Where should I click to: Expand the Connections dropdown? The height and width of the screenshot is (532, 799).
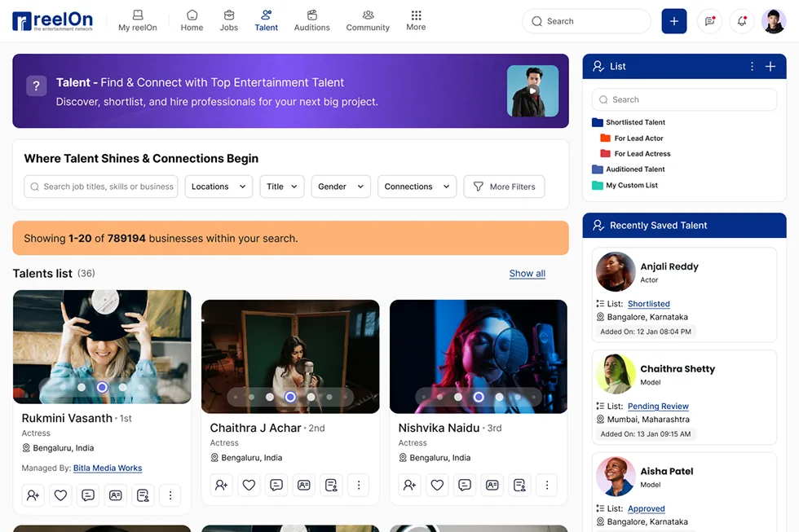click(417, 187)
